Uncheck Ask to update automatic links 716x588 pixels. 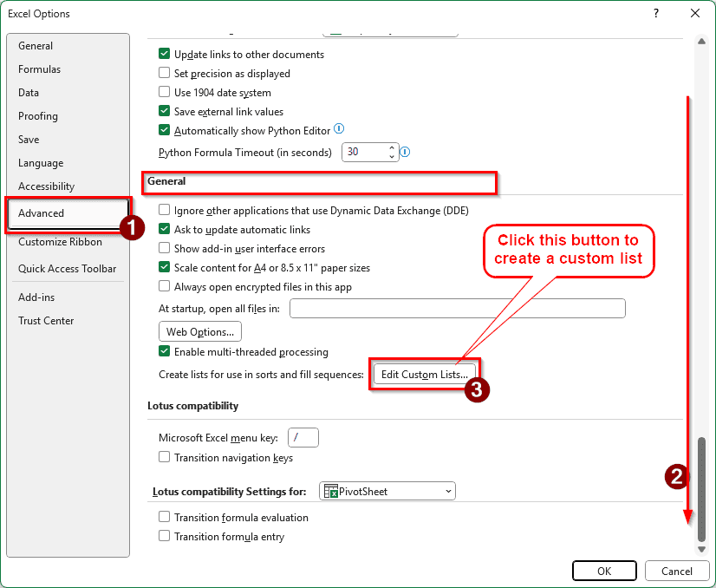165,230
